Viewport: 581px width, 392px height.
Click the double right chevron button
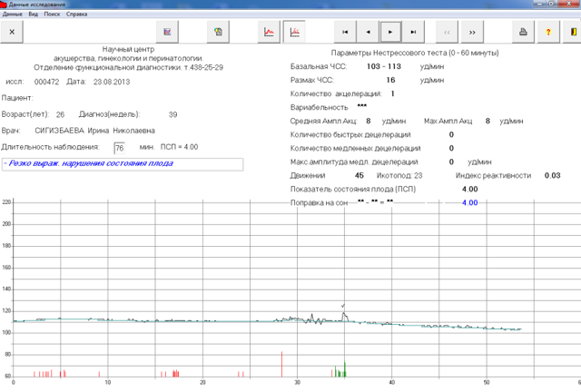click(x=472, y=32)
